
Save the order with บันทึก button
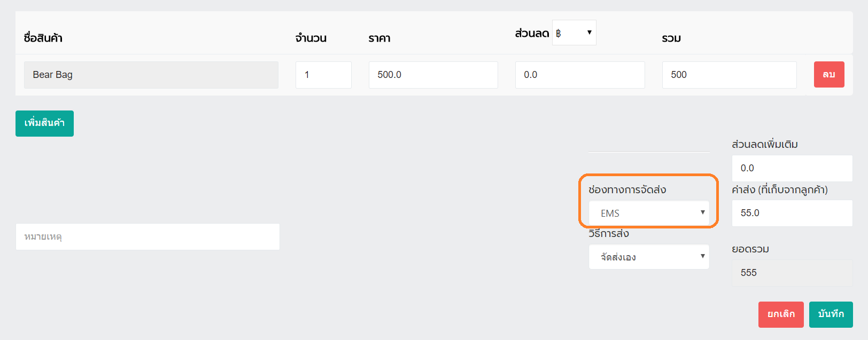tap(831, 314)
